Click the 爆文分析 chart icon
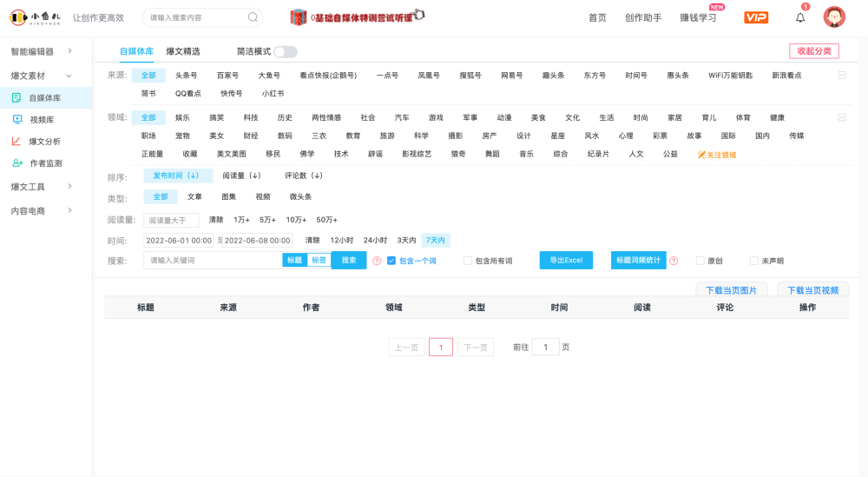868x477 pixels. (x=16, y=142)
